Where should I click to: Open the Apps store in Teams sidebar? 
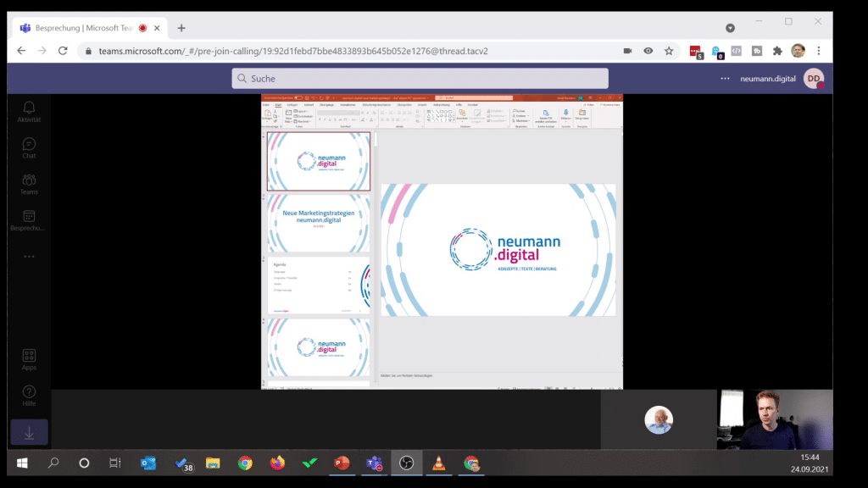(x=29, y=359)
